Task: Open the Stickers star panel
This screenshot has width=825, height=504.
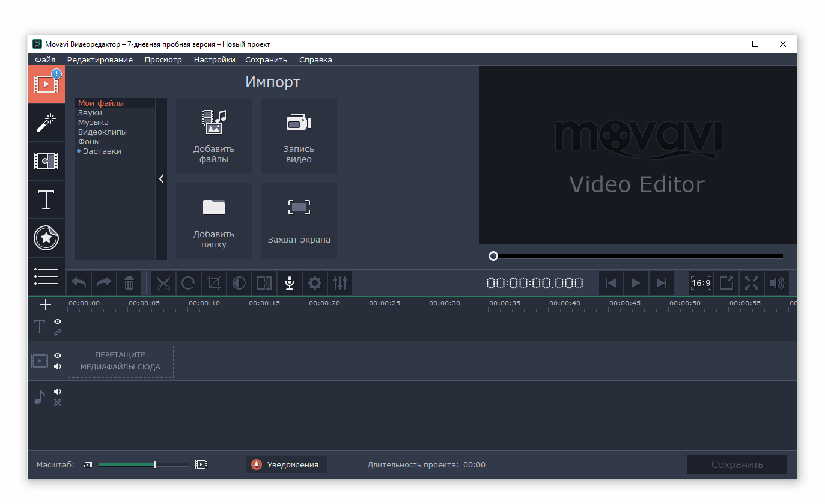Action: point(46,238)
